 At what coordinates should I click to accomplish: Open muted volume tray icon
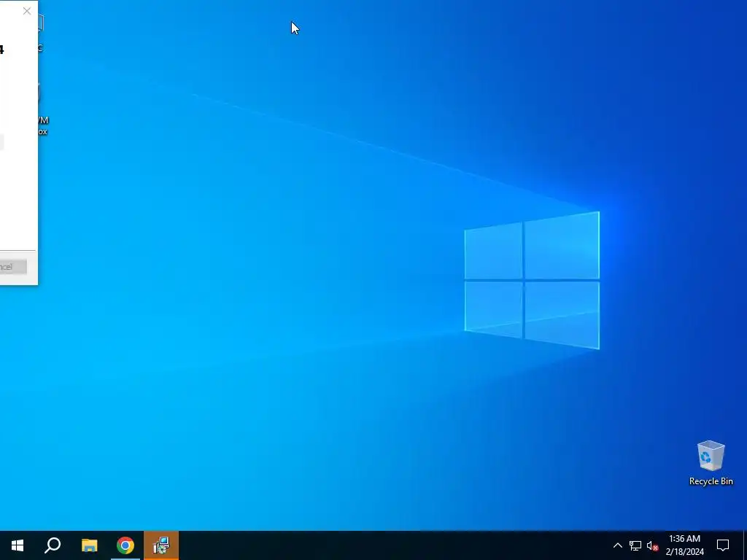tap(652, 545)
